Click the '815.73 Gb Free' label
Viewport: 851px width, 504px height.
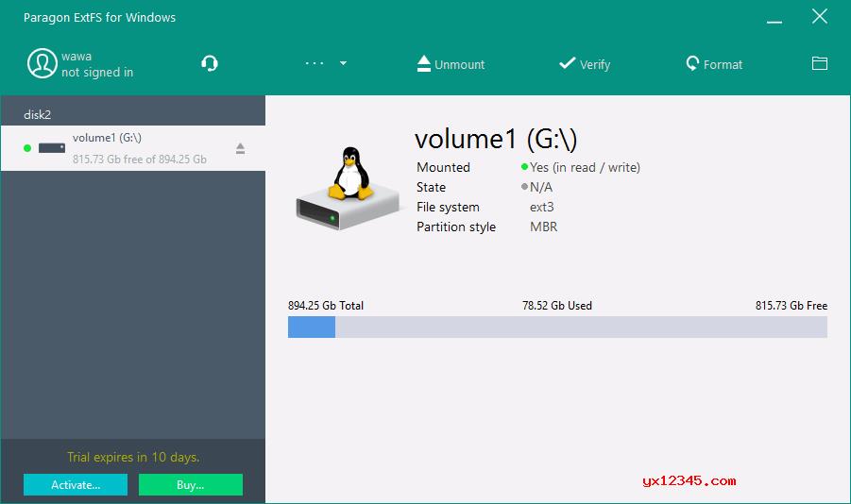click(791, 306)
